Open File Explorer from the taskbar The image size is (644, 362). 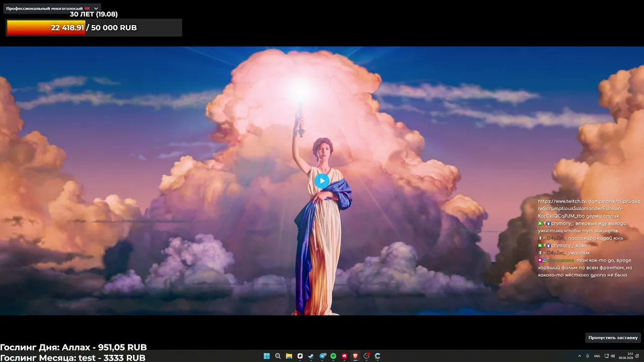click(289, 356)
